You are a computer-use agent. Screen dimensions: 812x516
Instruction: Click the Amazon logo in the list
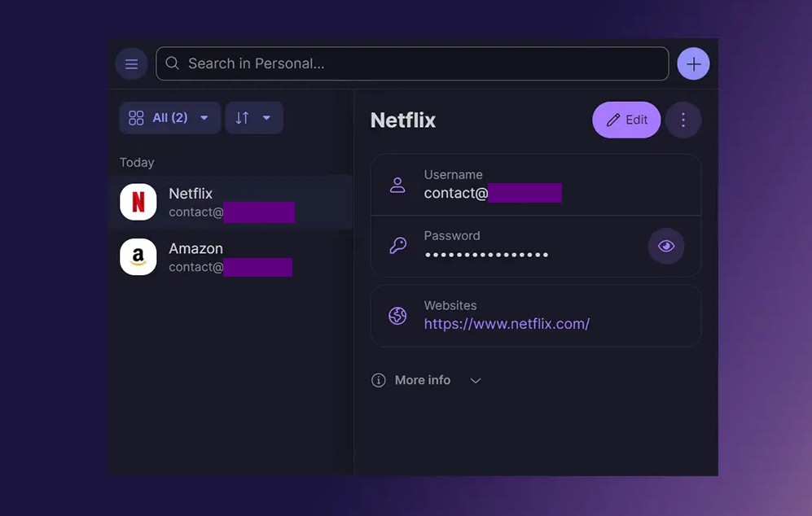(x=138, y=257)
